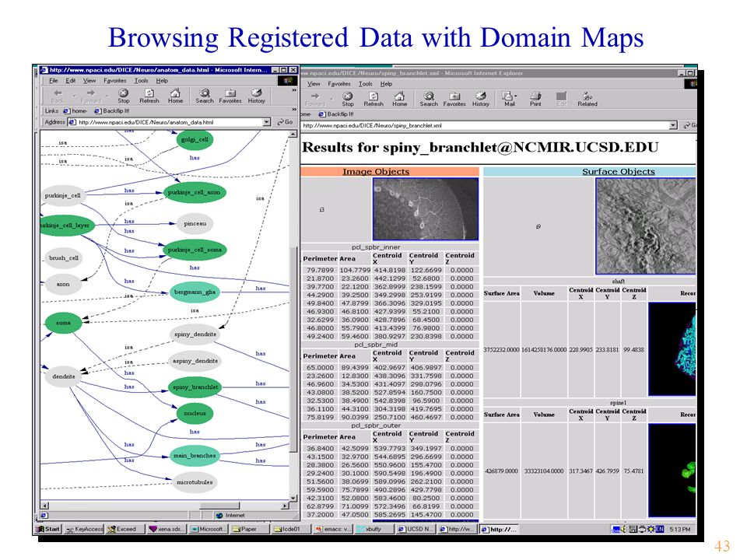Select the main_branches node
The height and width of the screenshot is (560, 747).
pyautogui.click(x=195, y=456)
